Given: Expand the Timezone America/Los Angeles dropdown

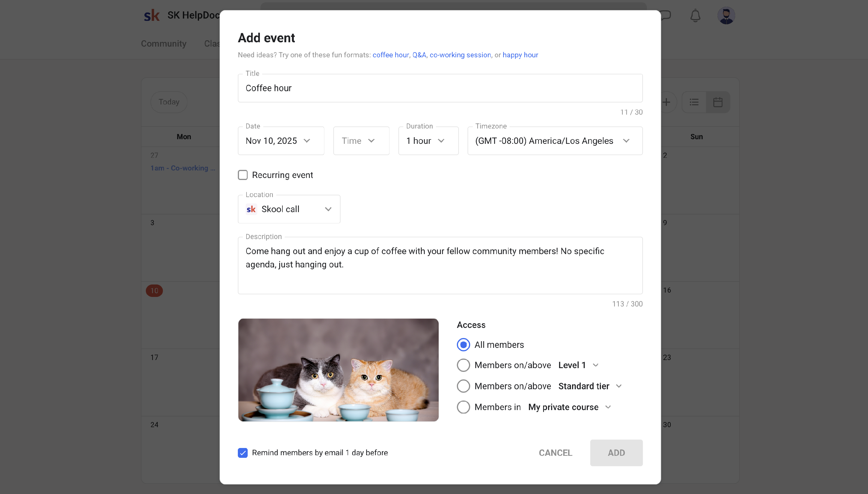Looking at the screenshot, I should (555, 141).
